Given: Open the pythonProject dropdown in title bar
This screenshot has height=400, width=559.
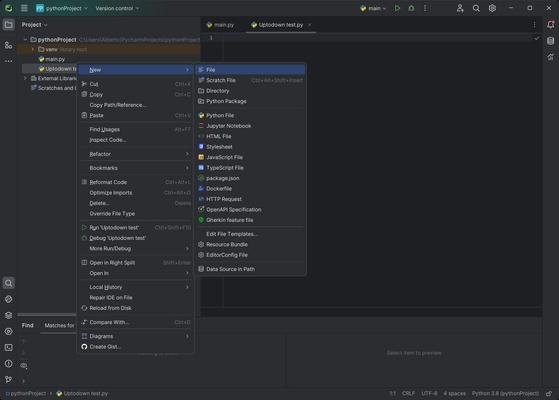Looking at the screenshot, I should [62, 8].
